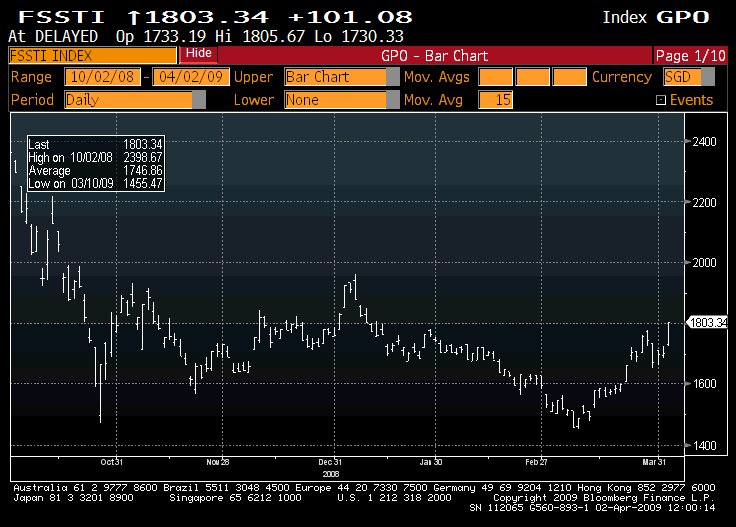This screenshot has width=736, height=527.
Task: Click the Singapore 65 6212 1000 contact
Action: click(235, 497)
